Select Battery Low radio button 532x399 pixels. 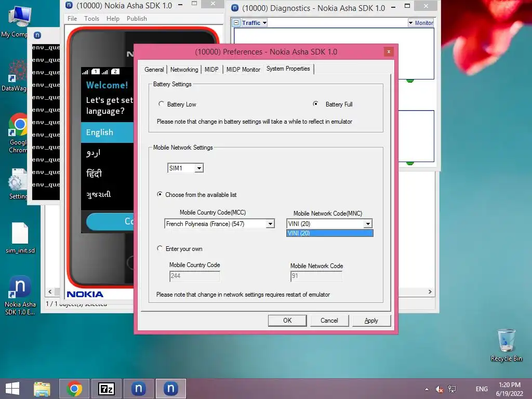tap(161, 104)
